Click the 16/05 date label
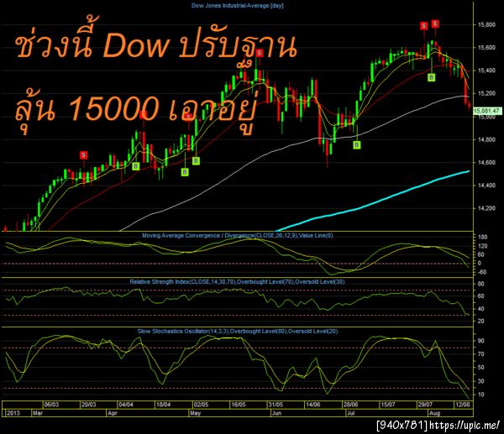504x434 pixels. pyautogui.click(x=239, y=405)
